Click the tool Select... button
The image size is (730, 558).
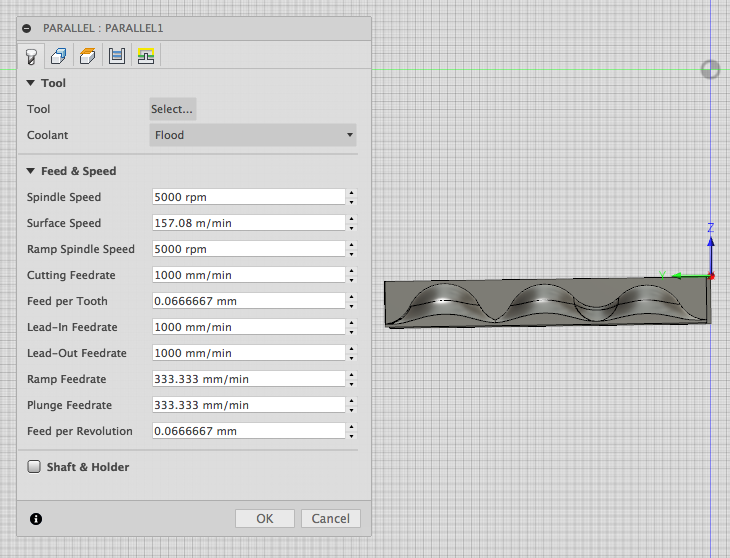point(172,109)
